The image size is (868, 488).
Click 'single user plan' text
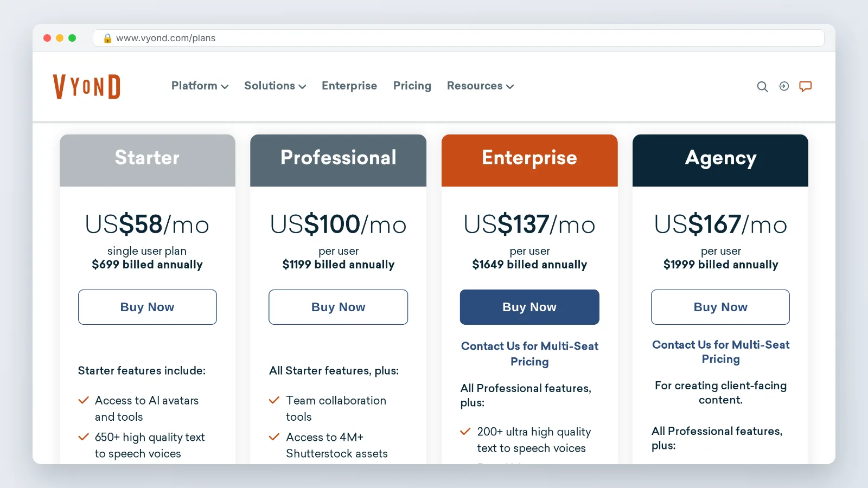pyautogui.click(x=147, y=251)
